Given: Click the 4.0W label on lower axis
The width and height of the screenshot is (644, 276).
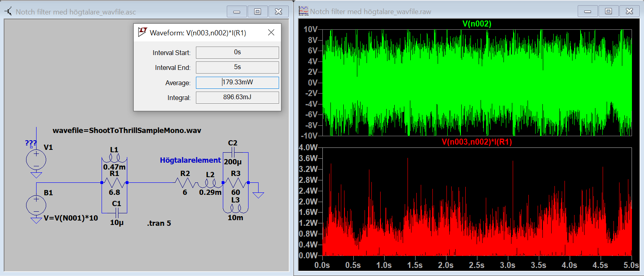Looking at the screenshot, I should 308,147.
